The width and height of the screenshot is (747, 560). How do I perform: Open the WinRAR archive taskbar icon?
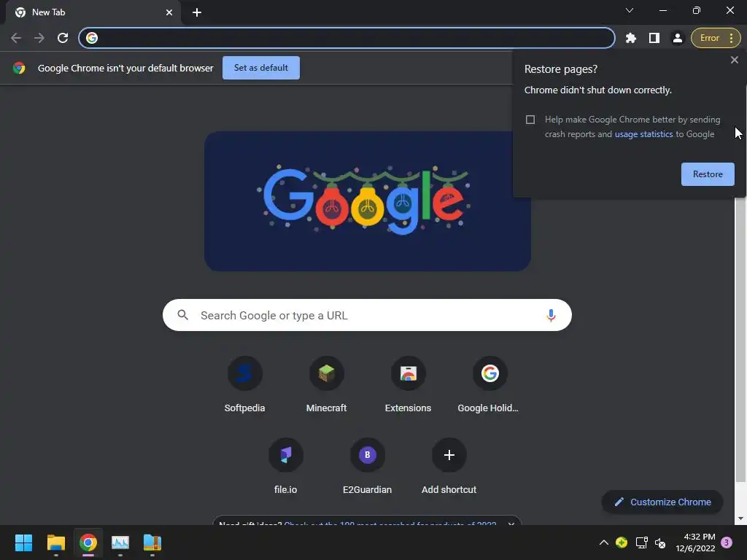tap(152, 542)
